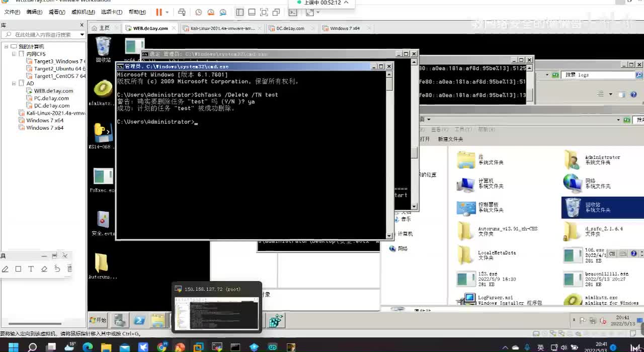The height and width of the screenshot is (352, 644).
Task: Click the library search input field
Action: coord(43,35)
